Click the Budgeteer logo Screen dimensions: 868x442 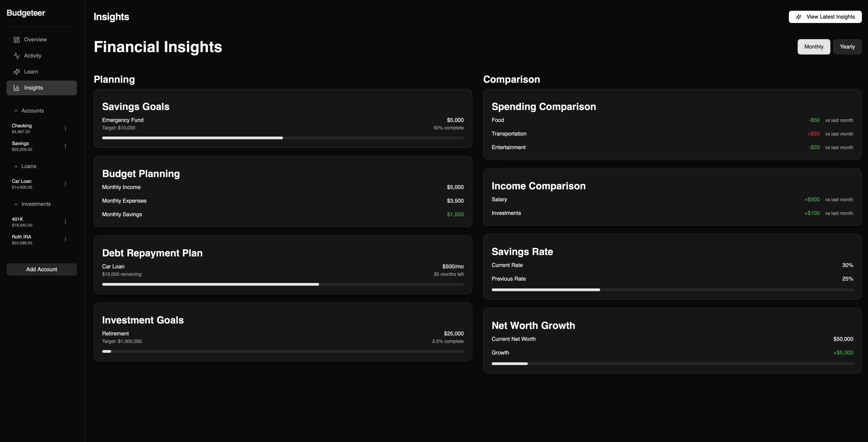[x=26, y=13]
